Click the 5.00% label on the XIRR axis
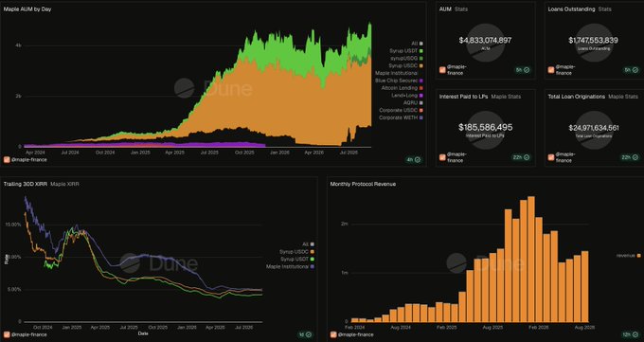 13,289
